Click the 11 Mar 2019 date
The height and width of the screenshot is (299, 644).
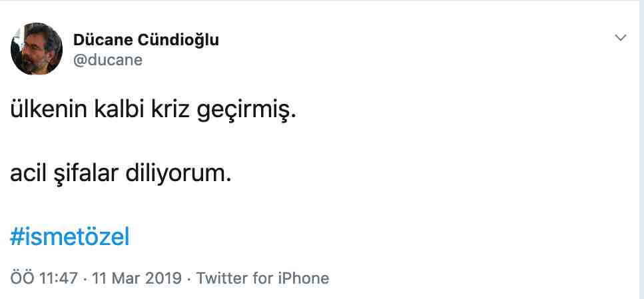(x=137, y=278)
